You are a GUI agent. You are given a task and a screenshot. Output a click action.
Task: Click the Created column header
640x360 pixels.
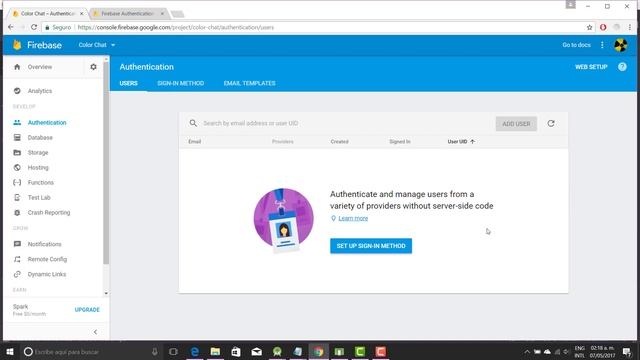[x=340, y=142]
